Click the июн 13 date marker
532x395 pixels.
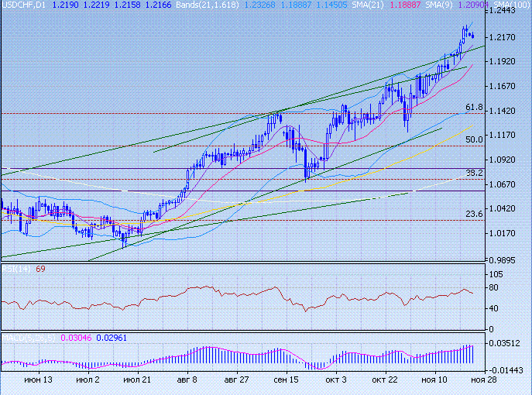(x=38, y=380)
